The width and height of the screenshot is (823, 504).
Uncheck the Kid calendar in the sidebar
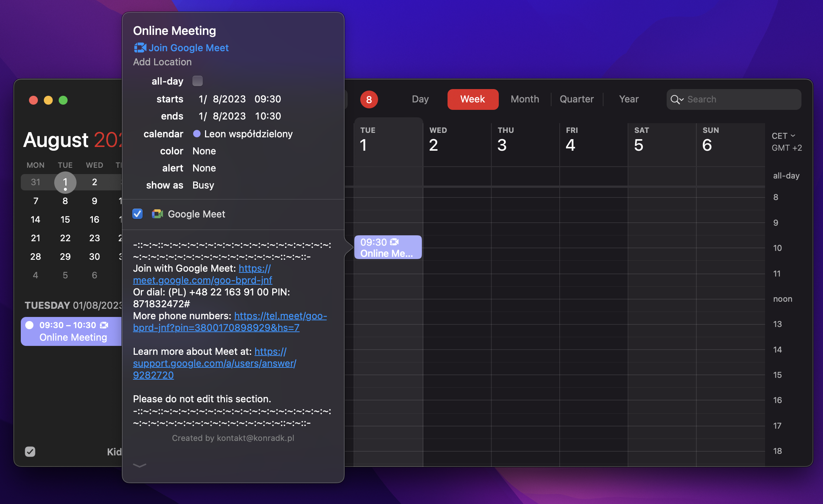click(x=30, y=452)
